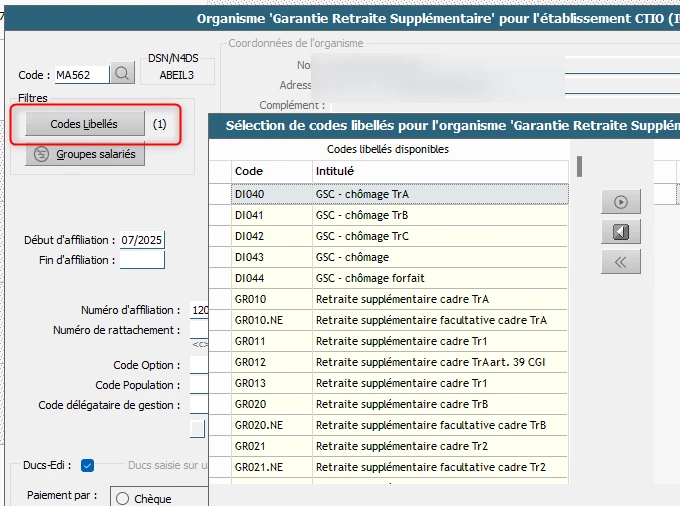Select the Chèque payment radio button

tap(122, 499)
